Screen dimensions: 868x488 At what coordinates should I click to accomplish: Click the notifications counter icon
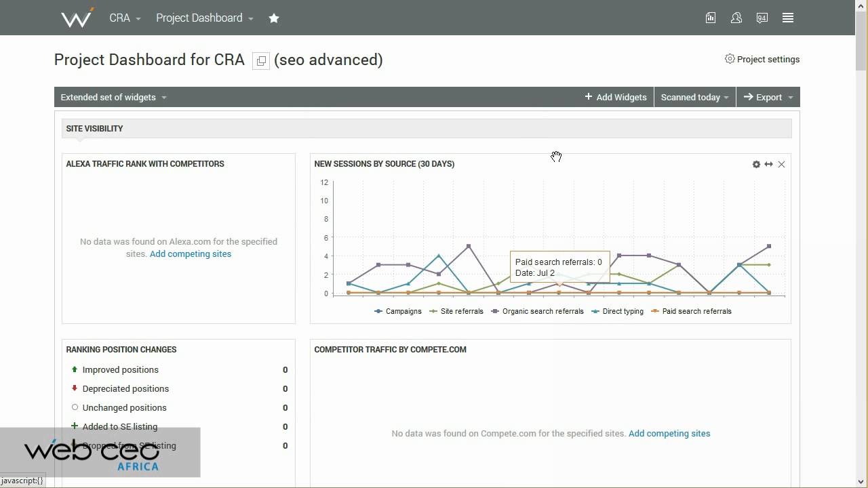click(762, 18)
